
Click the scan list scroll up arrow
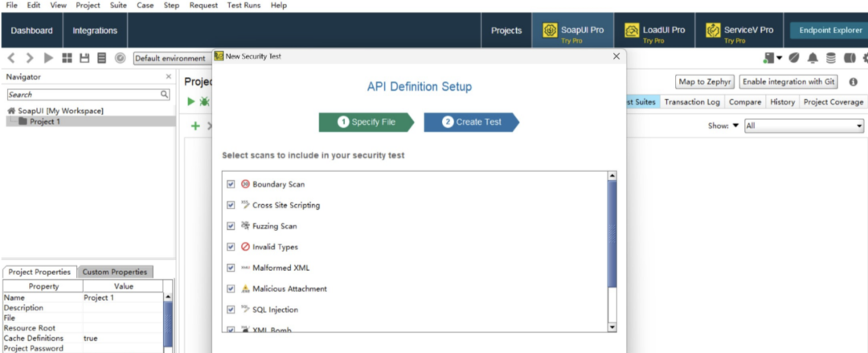point(612,175)
